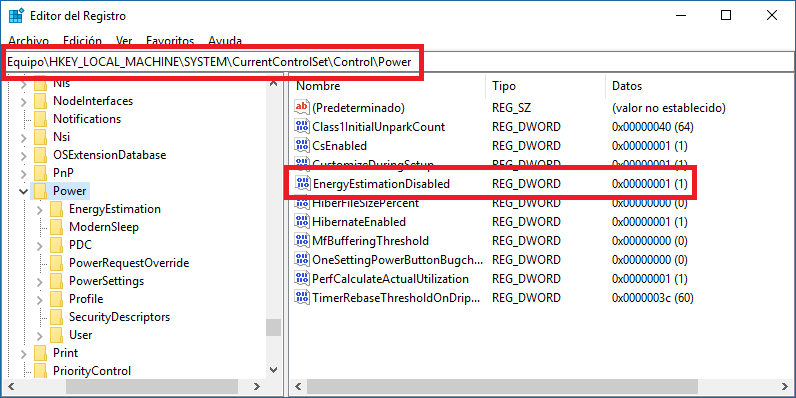Expand the User subkey
Image resolution: width=796 pixels, height=398 pixels.
40,335
